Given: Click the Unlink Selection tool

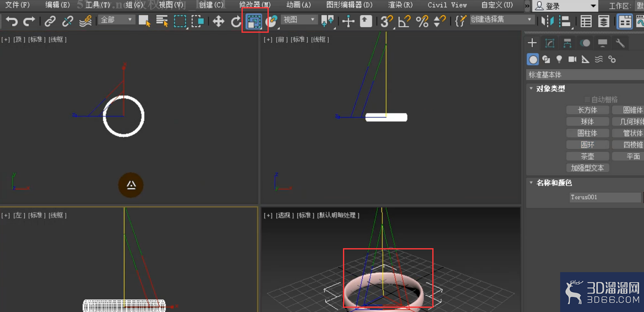Looking at the screenshot, I should [x=68, y=21].
